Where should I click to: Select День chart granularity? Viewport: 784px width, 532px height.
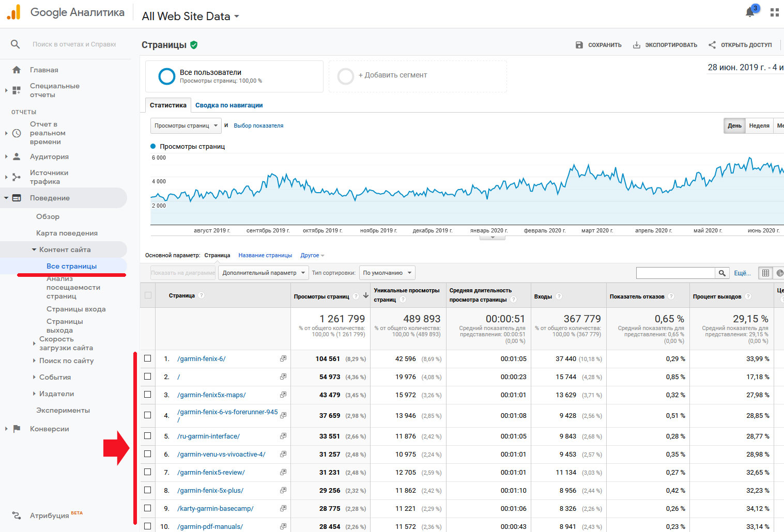[734, 126]
